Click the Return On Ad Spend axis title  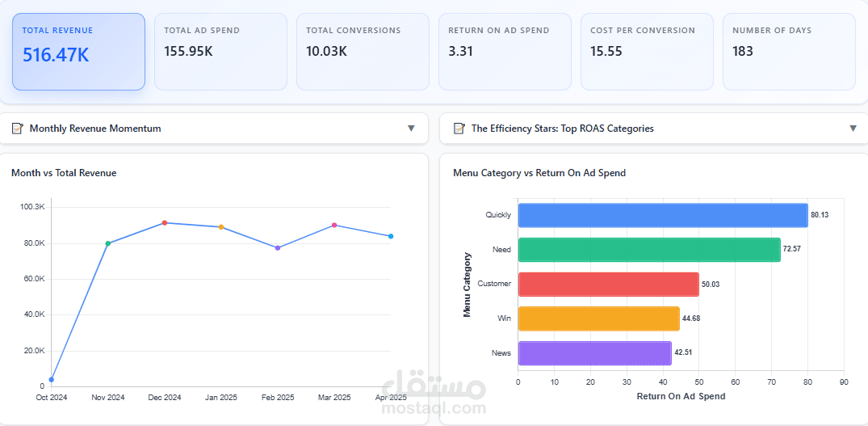coord(681,396)
